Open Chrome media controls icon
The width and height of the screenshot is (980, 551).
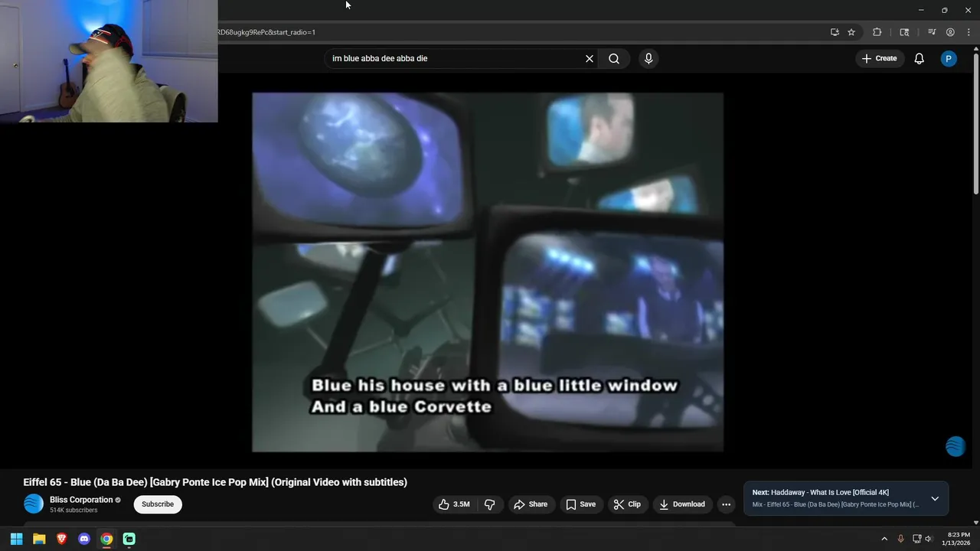pyautogui.click(x=932, y=32)
